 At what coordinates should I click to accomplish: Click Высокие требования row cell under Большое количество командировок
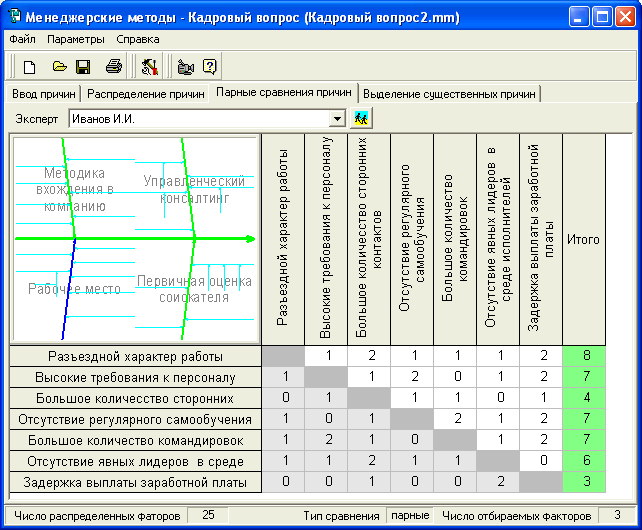pos(455,376)
